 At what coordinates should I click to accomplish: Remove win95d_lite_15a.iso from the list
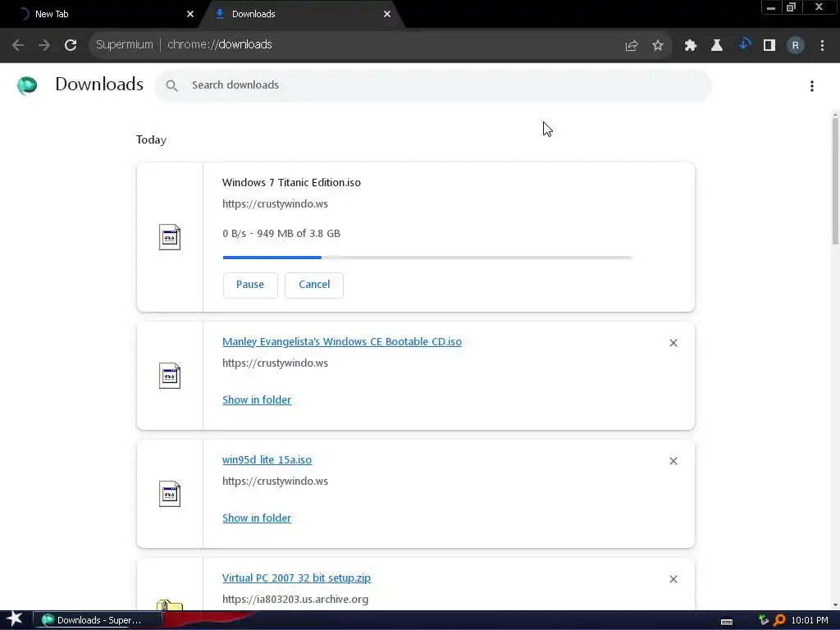tap(673, 461)
